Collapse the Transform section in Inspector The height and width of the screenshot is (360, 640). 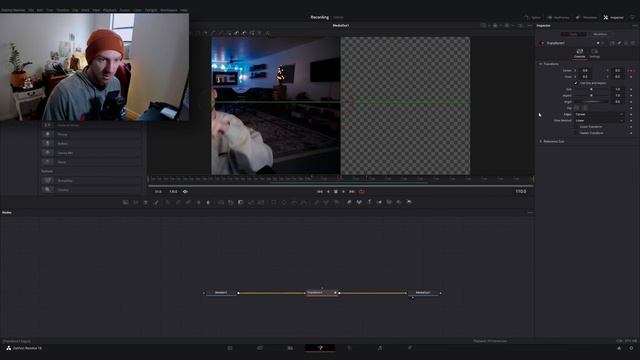(x=540, y=64)
